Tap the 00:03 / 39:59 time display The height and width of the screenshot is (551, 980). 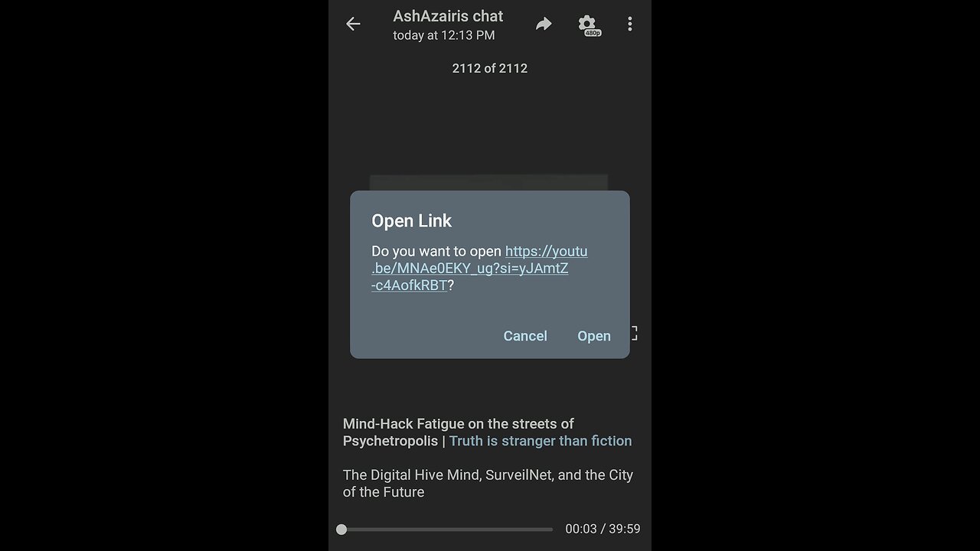pyautogui.click(x=603, y=529)
